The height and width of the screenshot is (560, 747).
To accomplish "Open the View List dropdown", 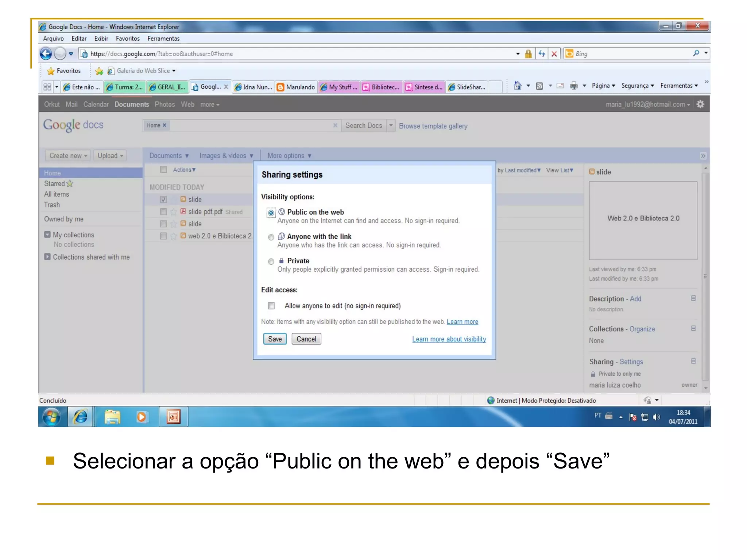I will point(560,170).
